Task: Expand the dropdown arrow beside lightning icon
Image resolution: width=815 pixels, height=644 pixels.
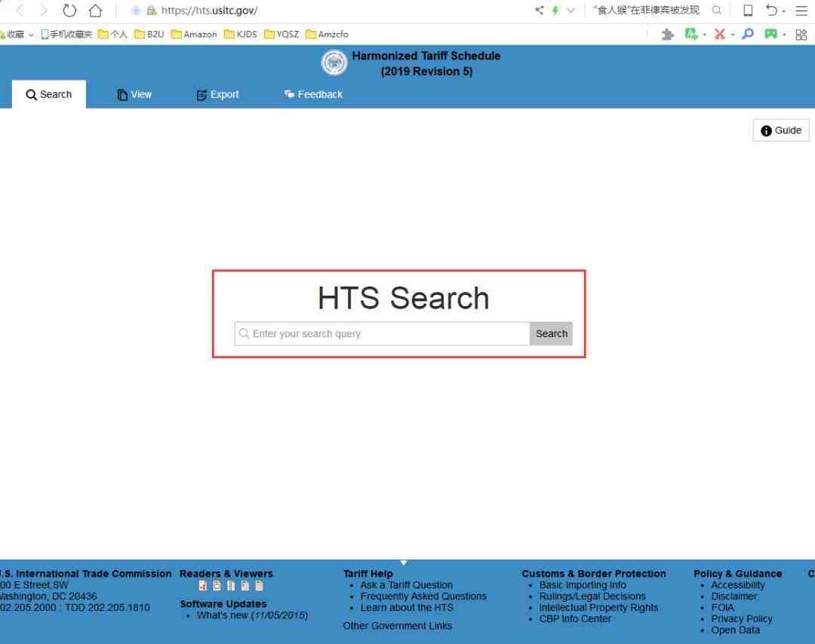Action: click(x=570, y=11)
